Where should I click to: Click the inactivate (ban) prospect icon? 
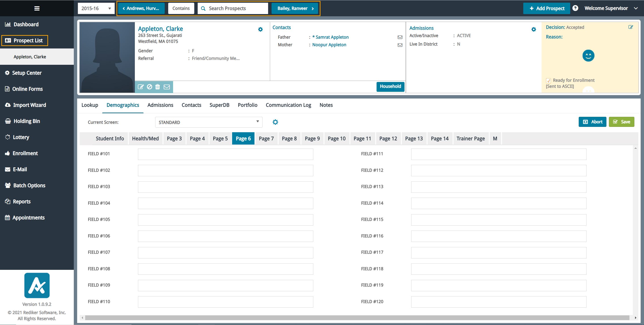pos(149,87)
